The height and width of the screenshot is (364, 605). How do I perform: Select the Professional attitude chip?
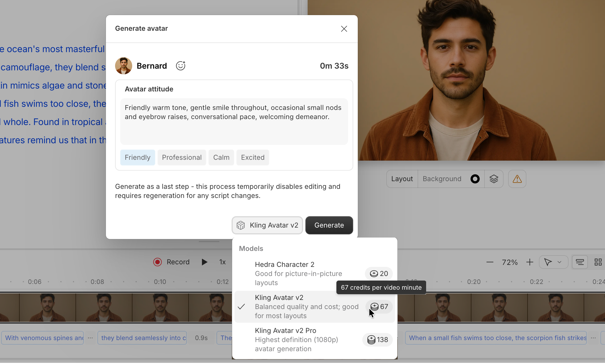(182, 157)
